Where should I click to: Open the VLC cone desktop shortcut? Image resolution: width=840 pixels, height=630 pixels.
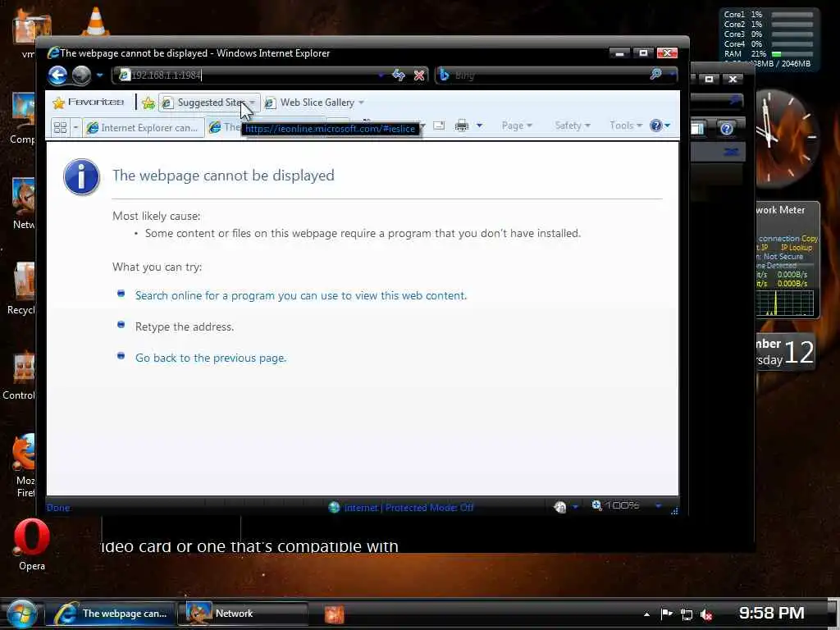tap(96, 21)
